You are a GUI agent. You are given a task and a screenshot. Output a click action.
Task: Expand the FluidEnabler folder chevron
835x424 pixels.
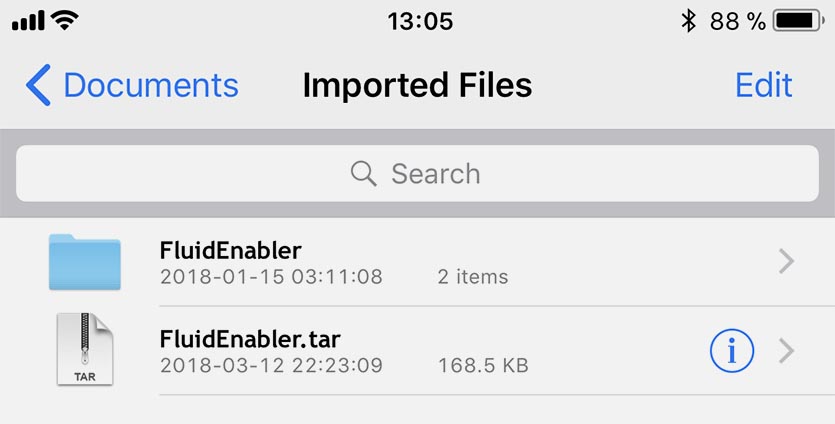tap(787, 262)
